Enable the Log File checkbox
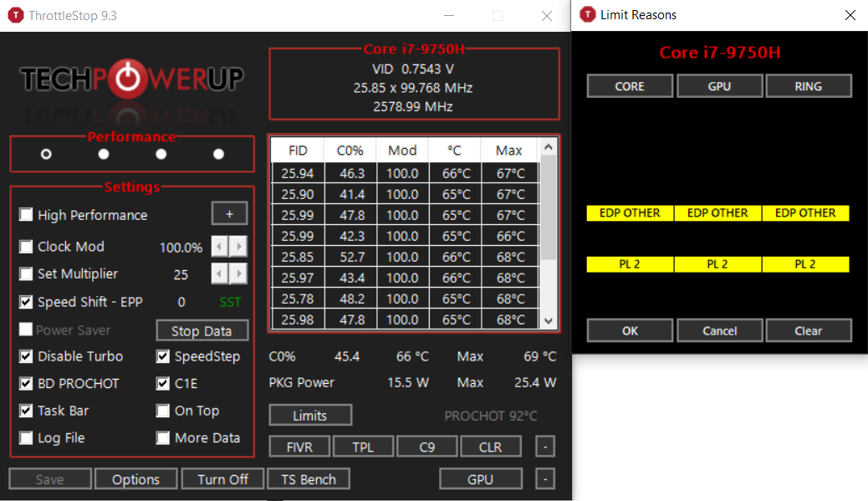 [26, 438]
